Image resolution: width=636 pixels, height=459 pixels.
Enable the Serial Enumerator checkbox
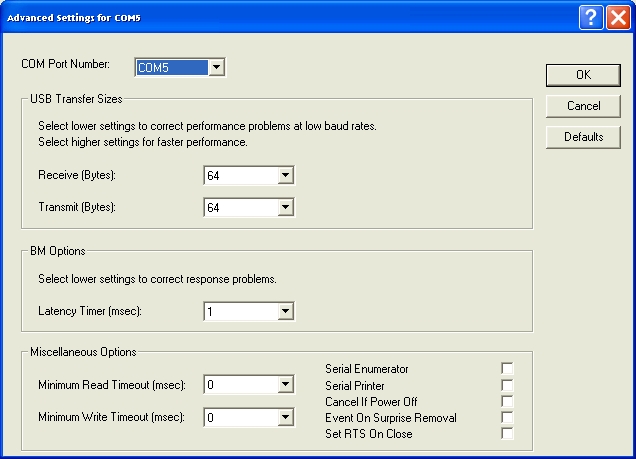[507, 368]
